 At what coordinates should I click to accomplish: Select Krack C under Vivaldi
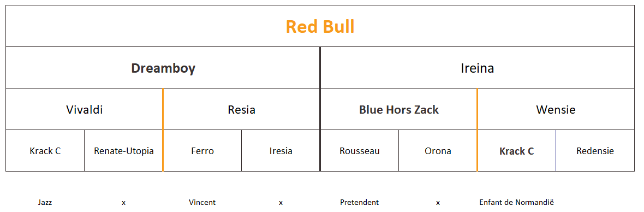45,151
